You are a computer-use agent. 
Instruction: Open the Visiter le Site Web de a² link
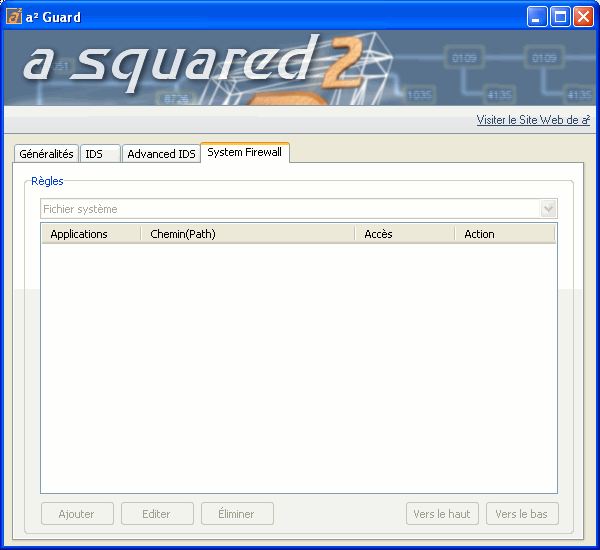pos(533,120)
